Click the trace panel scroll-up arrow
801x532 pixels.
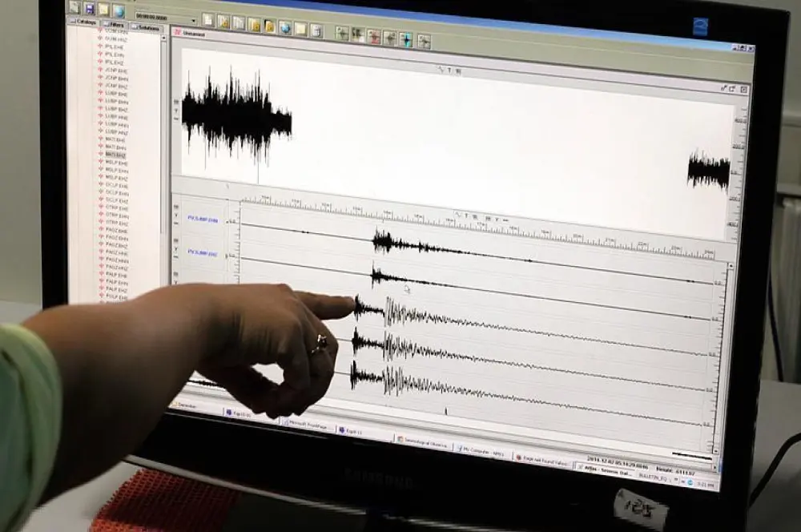pos(731,266)
